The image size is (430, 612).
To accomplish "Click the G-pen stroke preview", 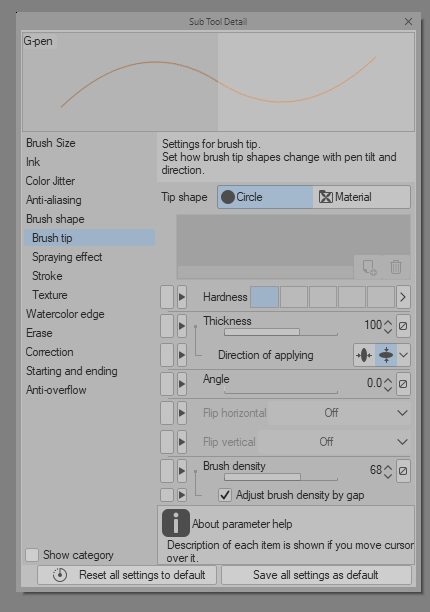I will coord(219,82).
